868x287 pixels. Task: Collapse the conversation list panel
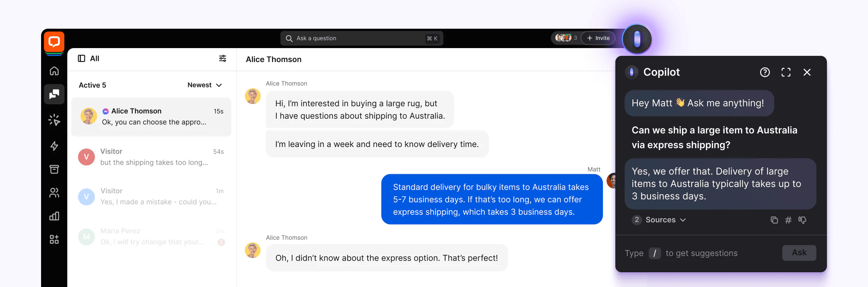click(81, 58)
